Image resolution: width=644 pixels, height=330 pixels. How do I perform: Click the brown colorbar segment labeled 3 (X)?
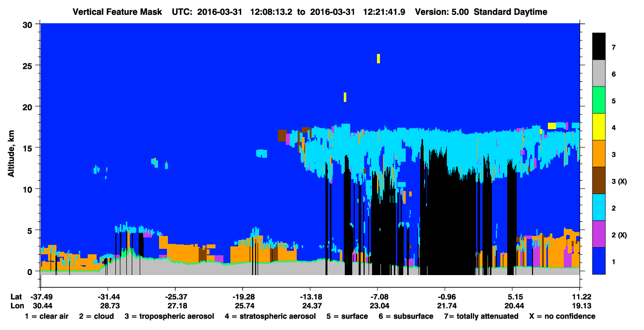coord(599,181)
